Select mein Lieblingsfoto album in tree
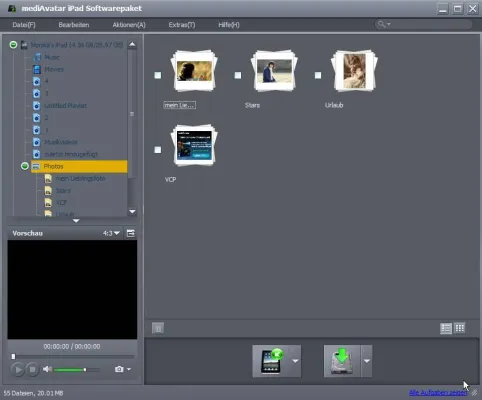 (80, 178)
